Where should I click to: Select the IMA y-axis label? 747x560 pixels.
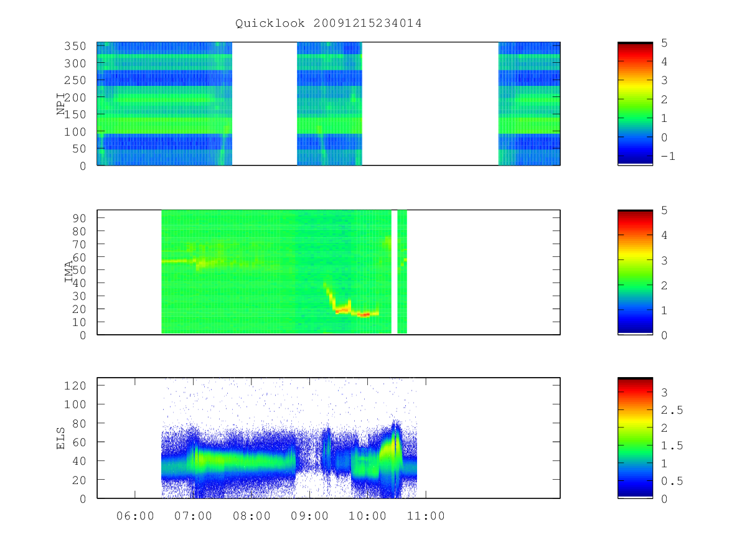point(68,272)
